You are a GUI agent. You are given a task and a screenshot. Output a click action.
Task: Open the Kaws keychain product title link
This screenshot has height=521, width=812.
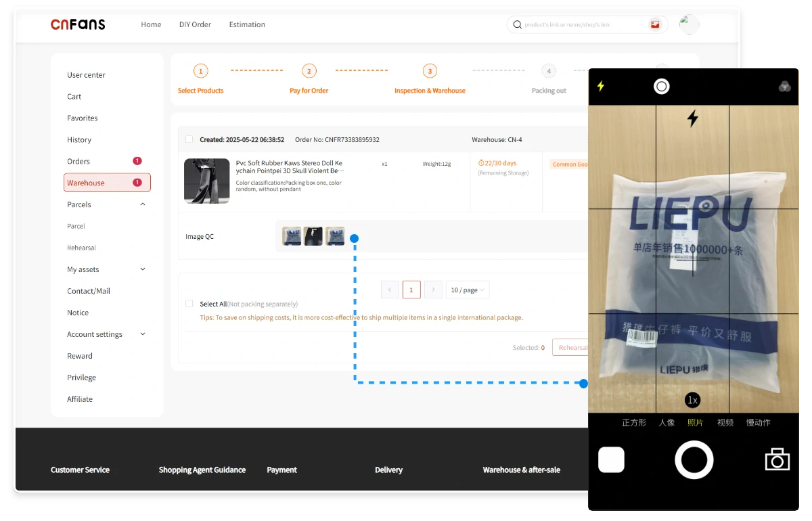click(290, 167)
